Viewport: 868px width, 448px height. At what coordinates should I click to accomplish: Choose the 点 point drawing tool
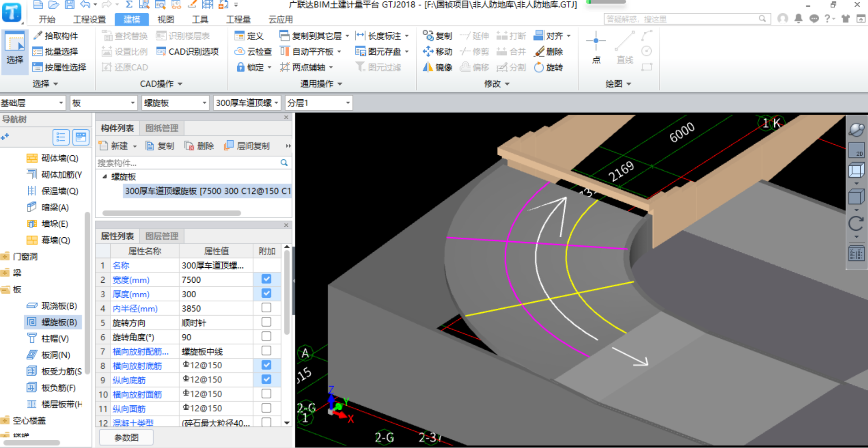click(596, 48)
